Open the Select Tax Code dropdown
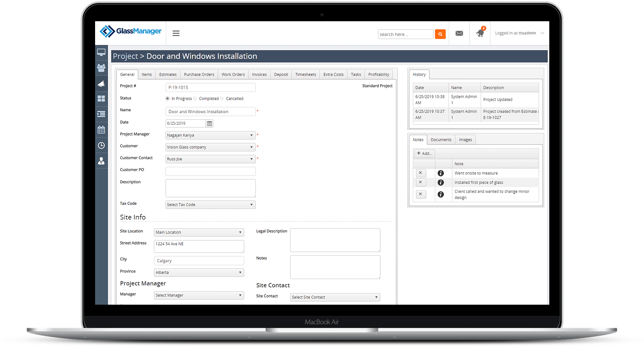Viewport: 644px width, 346px height. coord(210,205)
